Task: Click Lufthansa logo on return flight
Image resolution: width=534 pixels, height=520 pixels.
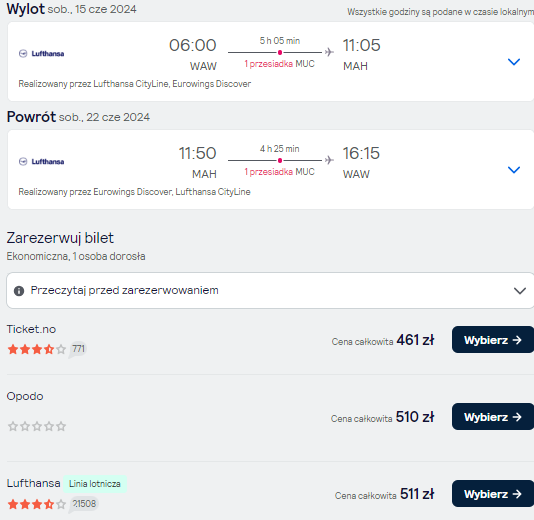Action: pyautogui.click(x=41, y=161)
